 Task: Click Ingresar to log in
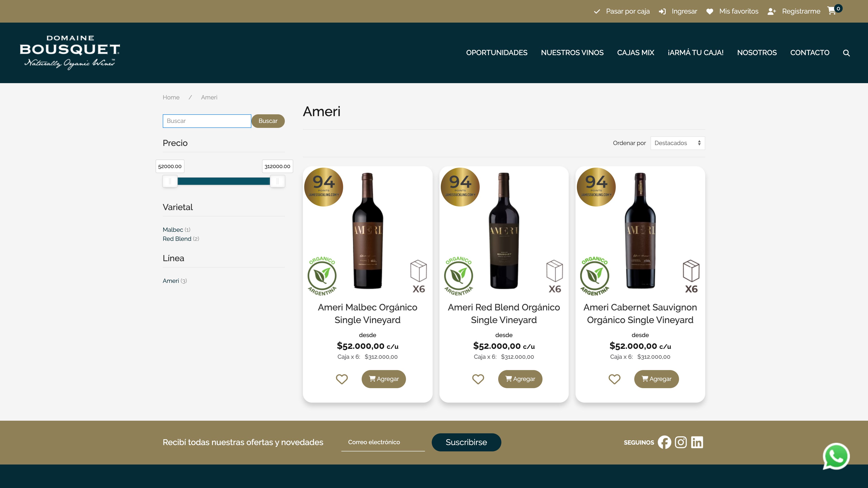click(678, 11)
